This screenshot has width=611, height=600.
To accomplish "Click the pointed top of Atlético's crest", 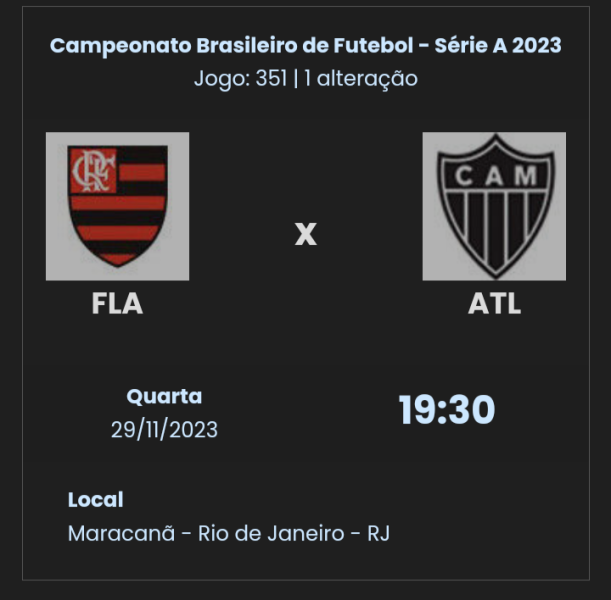I will point(494,141).
